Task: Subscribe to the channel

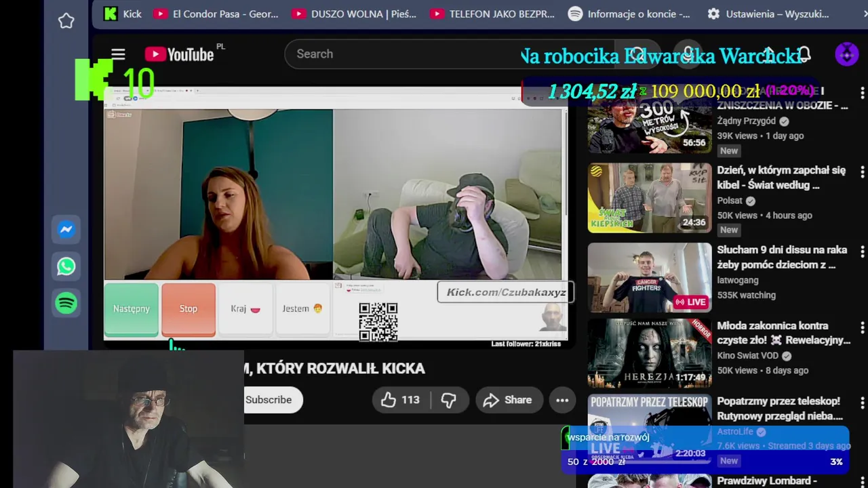Action: click(x=269, y=400)
